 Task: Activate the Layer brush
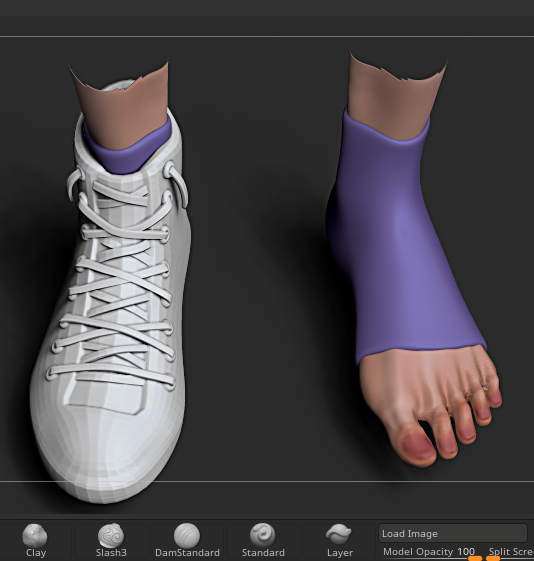(x=339, y=541)
